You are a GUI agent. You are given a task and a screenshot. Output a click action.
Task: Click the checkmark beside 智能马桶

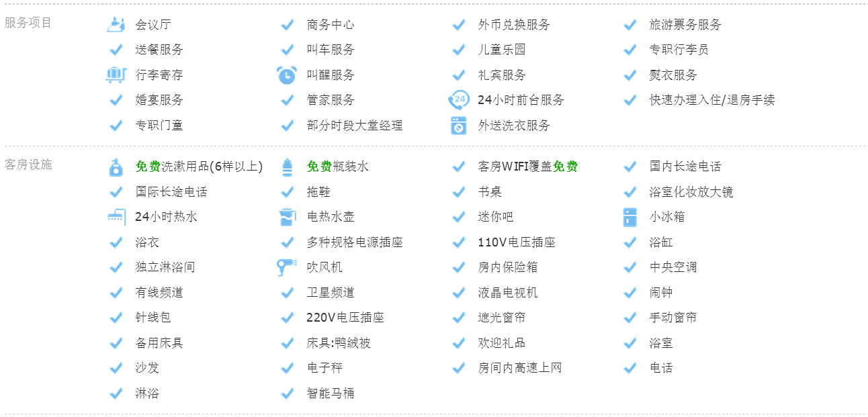point(287,393)
